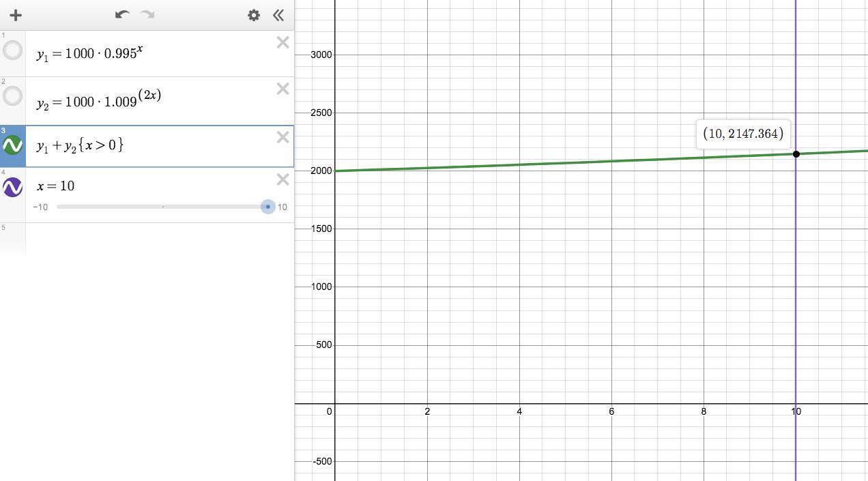Screen dimensions: 868x481
Task: Redo the last undone action
Action: [x=147, y=14]
